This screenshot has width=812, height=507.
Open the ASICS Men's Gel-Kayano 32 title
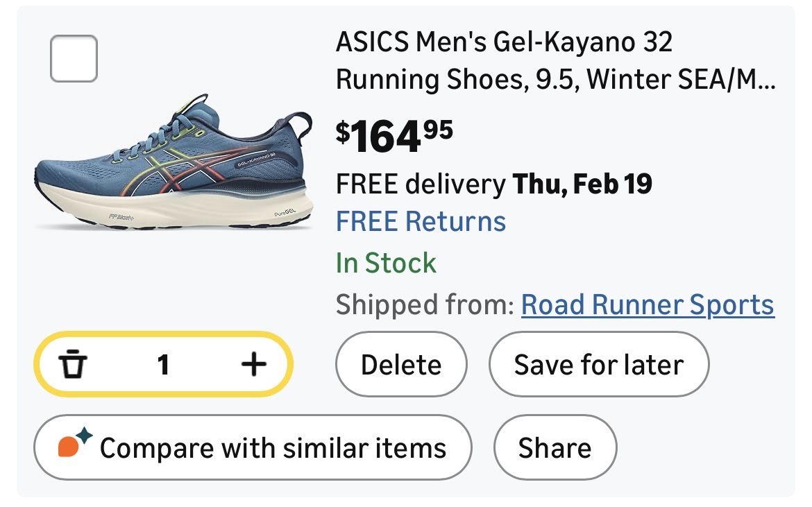tap(504, 43)
